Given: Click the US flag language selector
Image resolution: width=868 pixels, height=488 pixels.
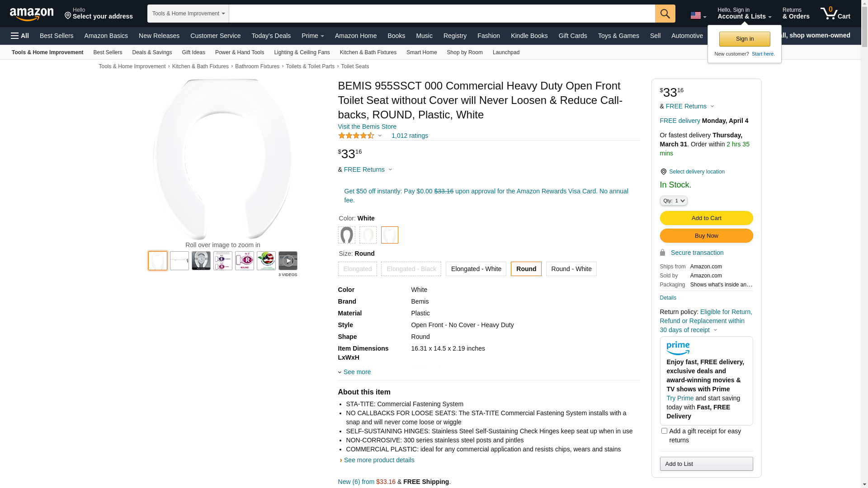Looking at the screenshot, I should point(698,16).
